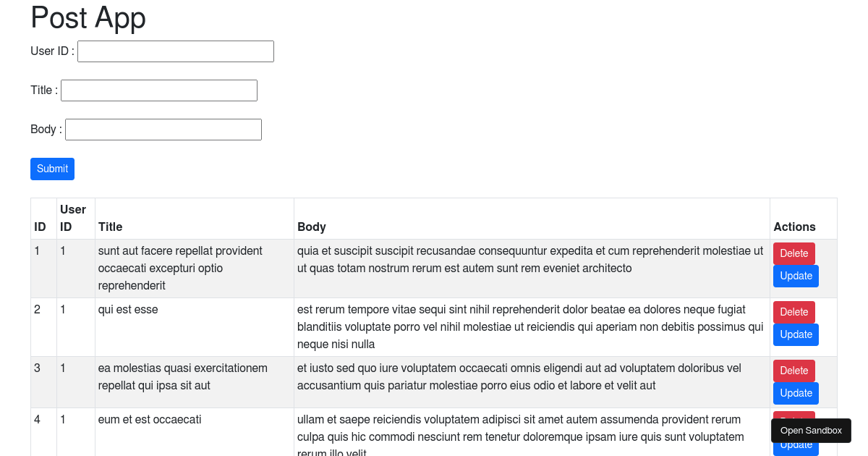Click the Submit button
The height and width of the screenshot is (456, 868).
coord(52,169)
